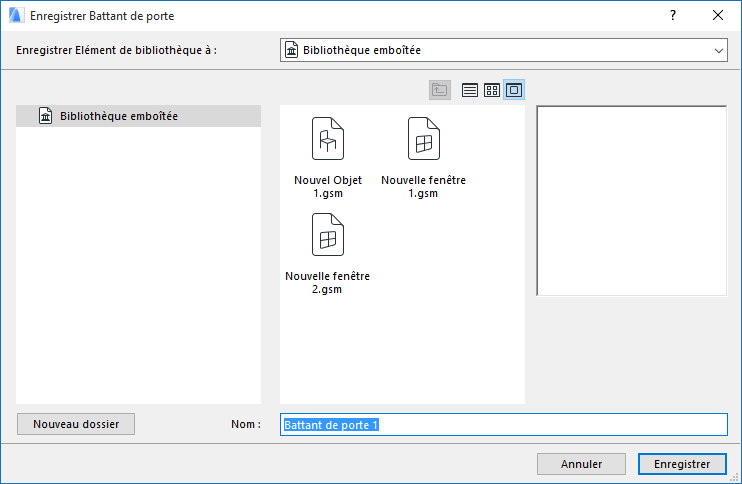Select Bibliothèque emboîtée in folder tree
Screen dimensions: 742x484
138,116
